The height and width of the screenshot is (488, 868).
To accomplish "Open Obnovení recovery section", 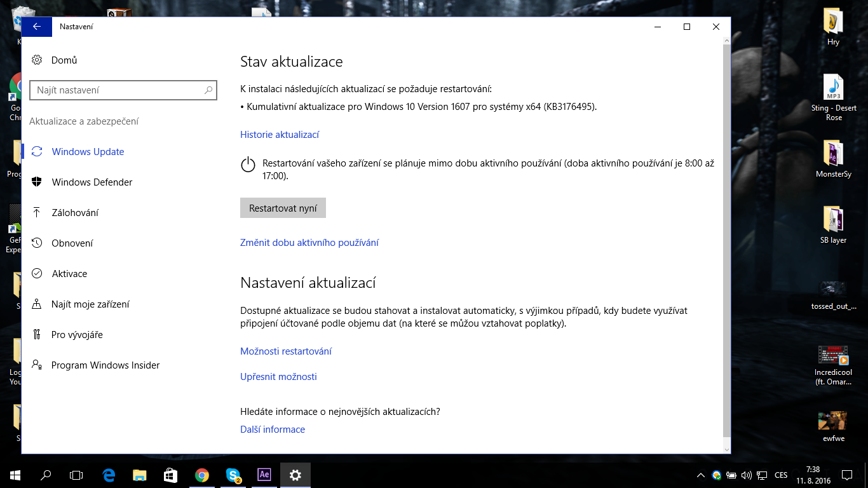I will [72, 243].
